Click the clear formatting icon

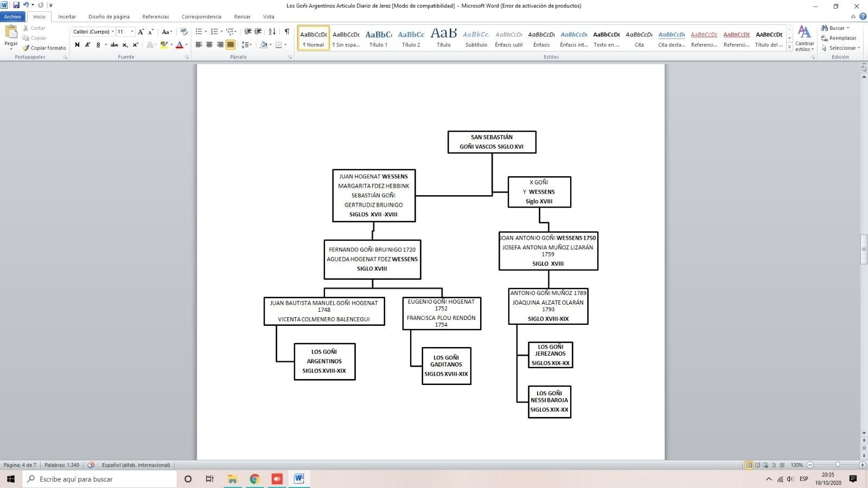pyautogui.click(x=184, y=31)
